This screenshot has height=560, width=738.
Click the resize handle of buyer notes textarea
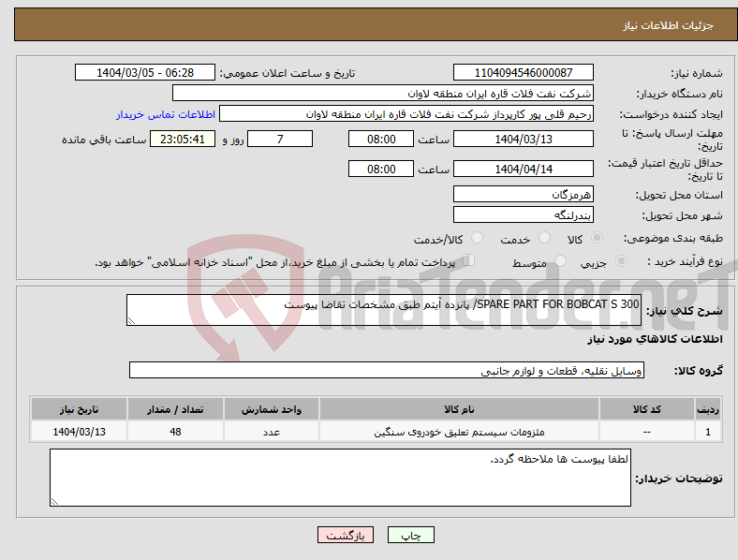(x=54, y=502)
